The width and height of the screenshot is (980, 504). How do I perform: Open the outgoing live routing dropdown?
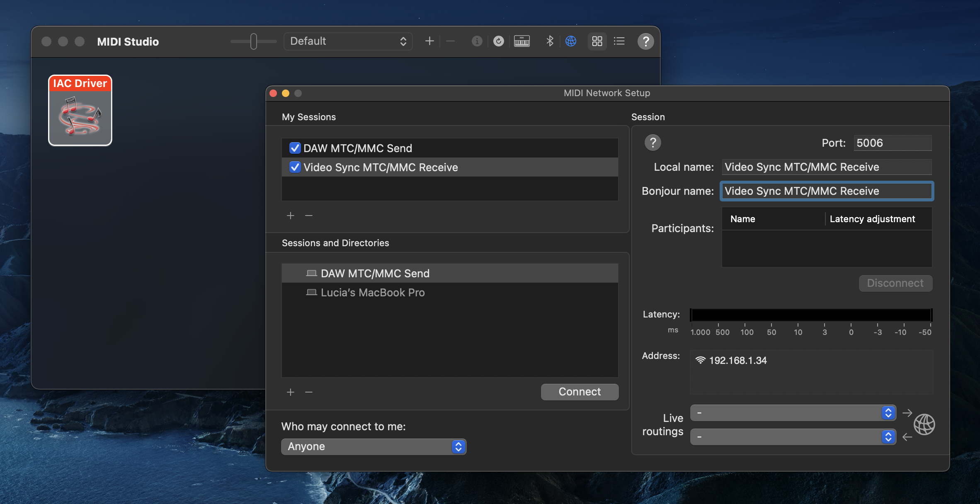coord(793,413)
